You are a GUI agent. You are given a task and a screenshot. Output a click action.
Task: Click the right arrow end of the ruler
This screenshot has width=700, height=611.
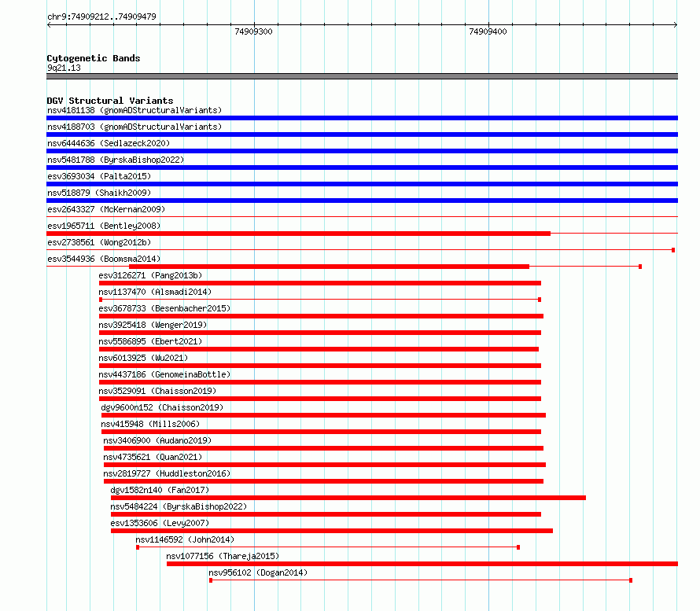pos(676,25)
